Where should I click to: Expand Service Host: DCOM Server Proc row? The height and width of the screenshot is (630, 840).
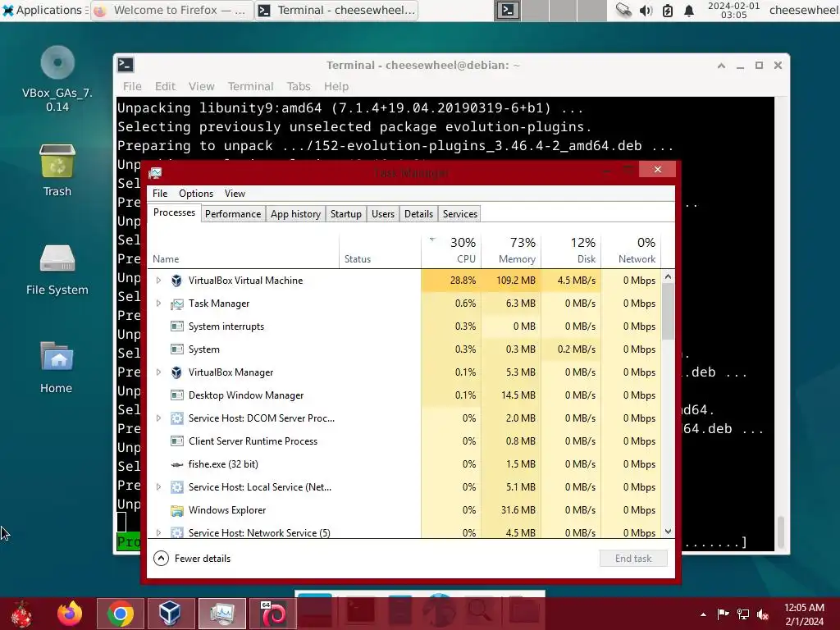[158, 418]
